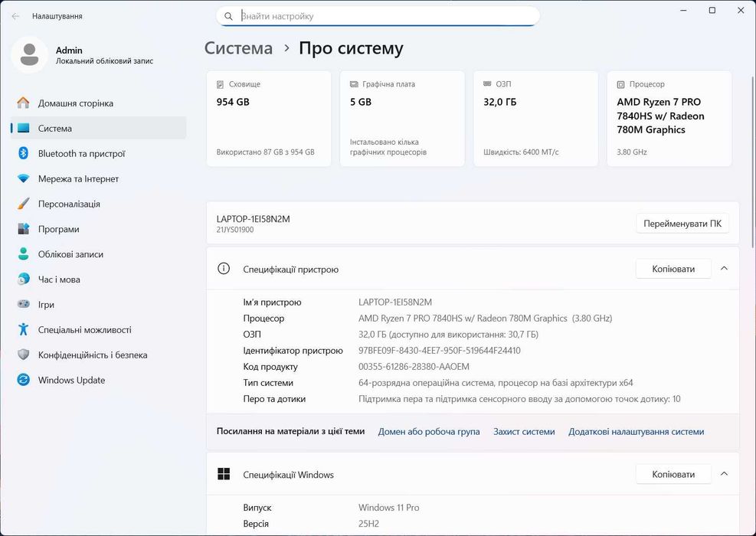Click the Wi-Fi icon for Мережа та Інтернет

(x=23, y=178)
